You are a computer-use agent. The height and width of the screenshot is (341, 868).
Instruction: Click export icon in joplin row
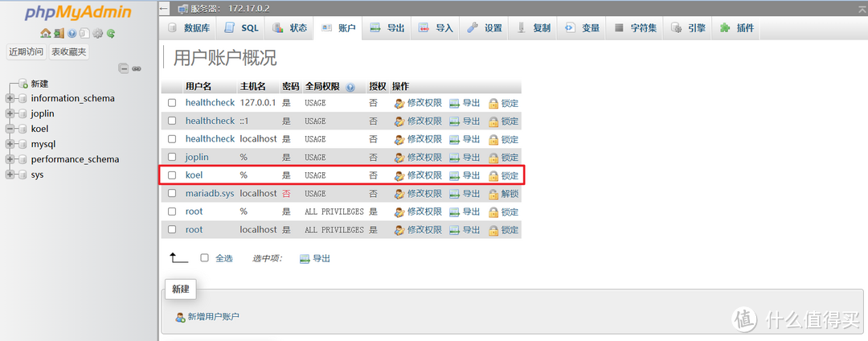[x=454, y=158]
